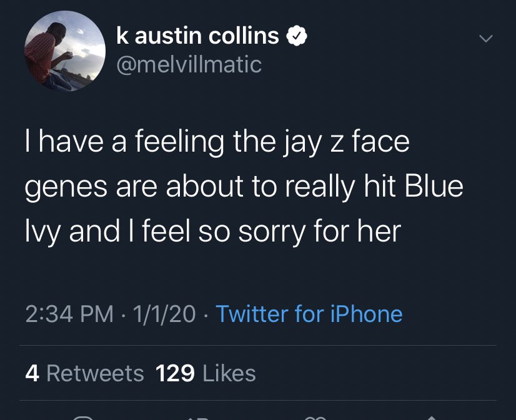Click the 129 likes count number
This screenshot has width=516, height=420.
click(x=174, y=373)
